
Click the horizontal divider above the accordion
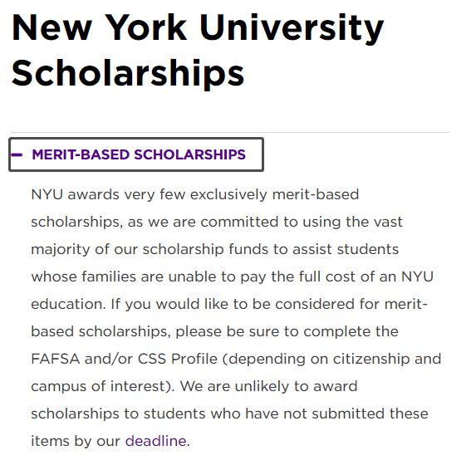230,132
